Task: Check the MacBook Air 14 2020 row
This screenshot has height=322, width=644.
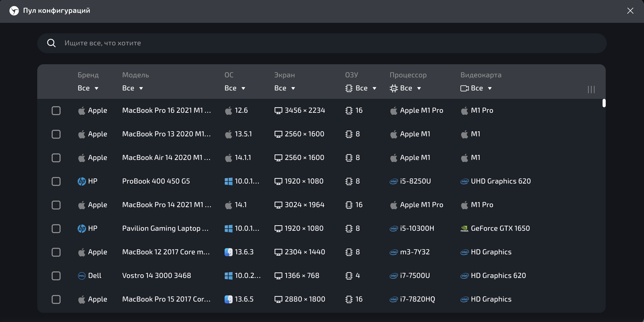Action: 56,158
